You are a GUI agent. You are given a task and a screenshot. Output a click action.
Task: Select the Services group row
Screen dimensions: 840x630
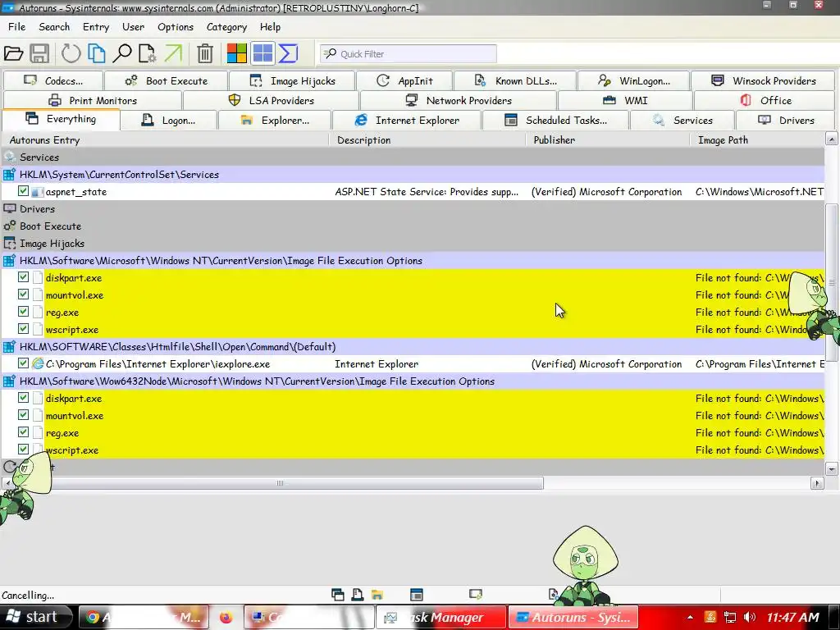tap(413, 157)
